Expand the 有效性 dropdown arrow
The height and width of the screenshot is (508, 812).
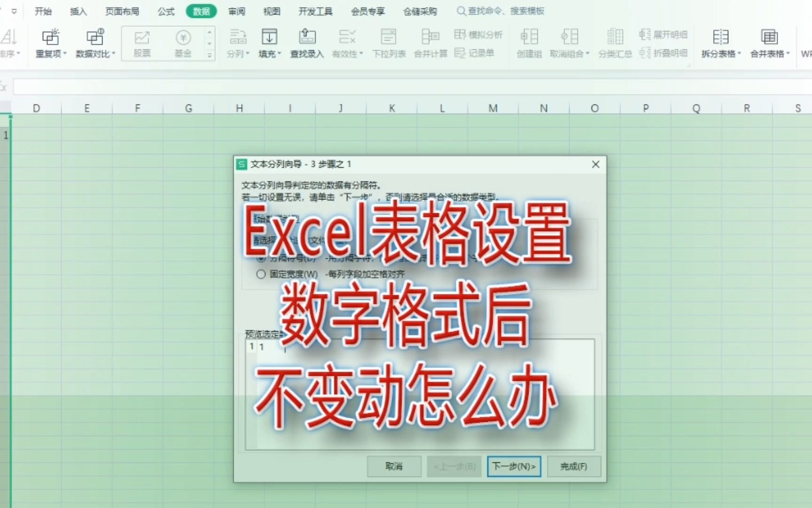pyautogui.click(x=361, y=54)
